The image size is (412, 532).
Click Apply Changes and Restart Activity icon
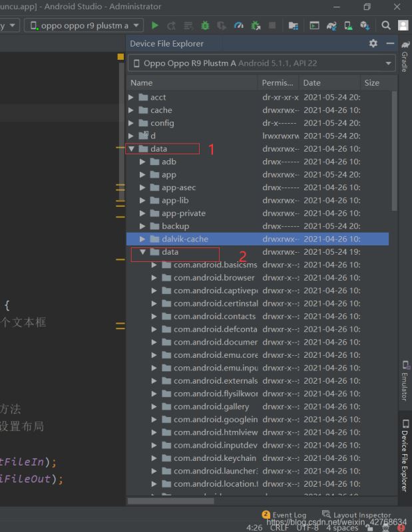tap(172, 25)
